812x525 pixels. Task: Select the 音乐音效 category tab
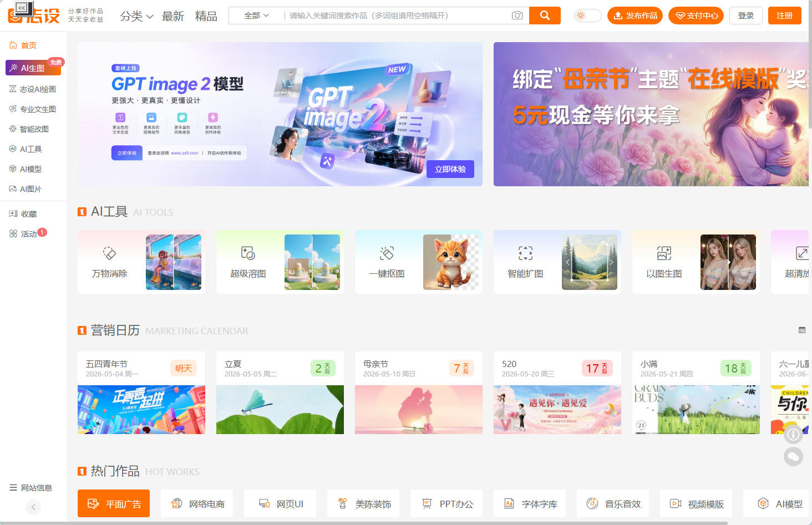click(613, 503)
